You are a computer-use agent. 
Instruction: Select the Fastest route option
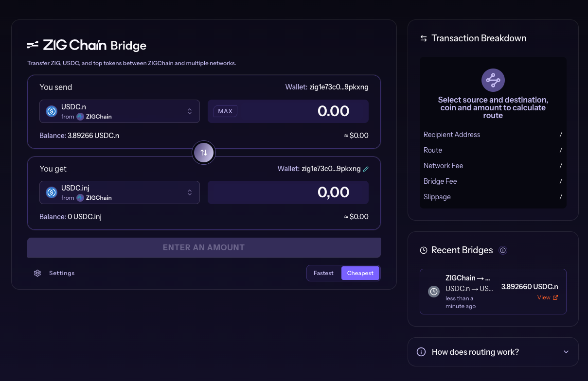tap(323, 273)
